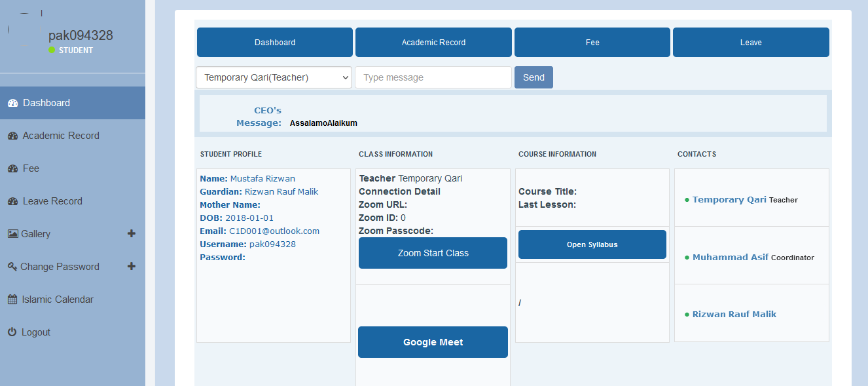Open Dashboard in the sidebar
The width and height of the screenshot is (868, 386).
pos(73,103)
